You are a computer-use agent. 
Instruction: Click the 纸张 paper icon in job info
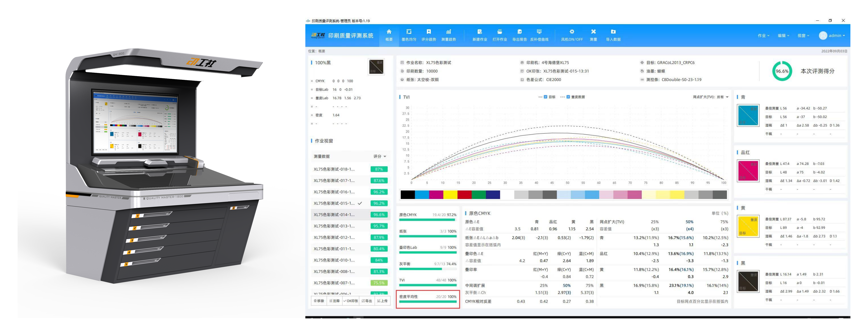[402, 80]
